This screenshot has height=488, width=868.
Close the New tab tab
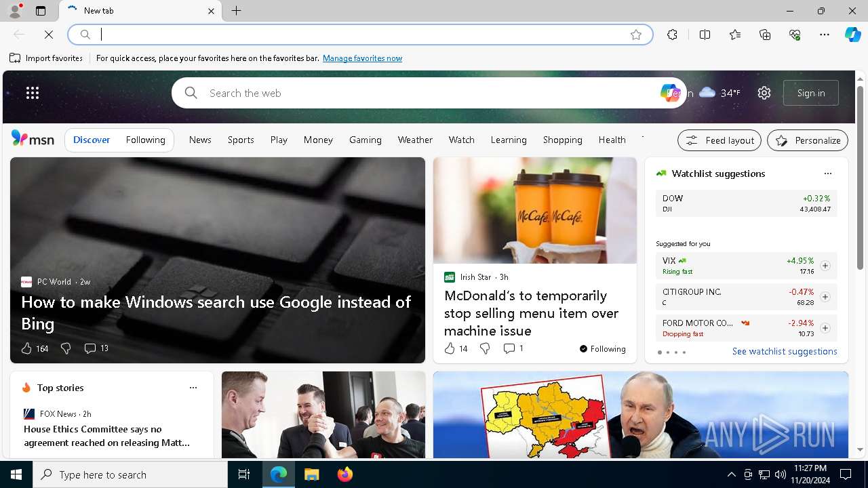[211, 11]
